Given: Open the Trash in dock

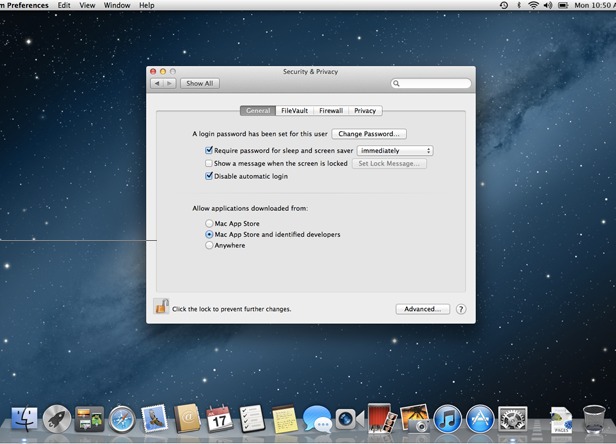Looking at the screenshot, I should click(594, 419).
